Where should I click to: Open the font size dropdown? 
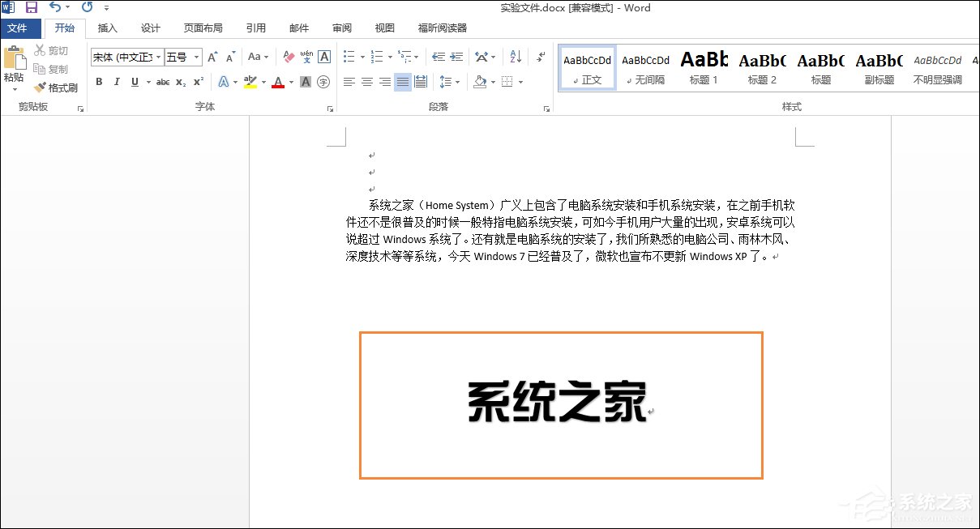pyautogui.click(x=196, y=57)
